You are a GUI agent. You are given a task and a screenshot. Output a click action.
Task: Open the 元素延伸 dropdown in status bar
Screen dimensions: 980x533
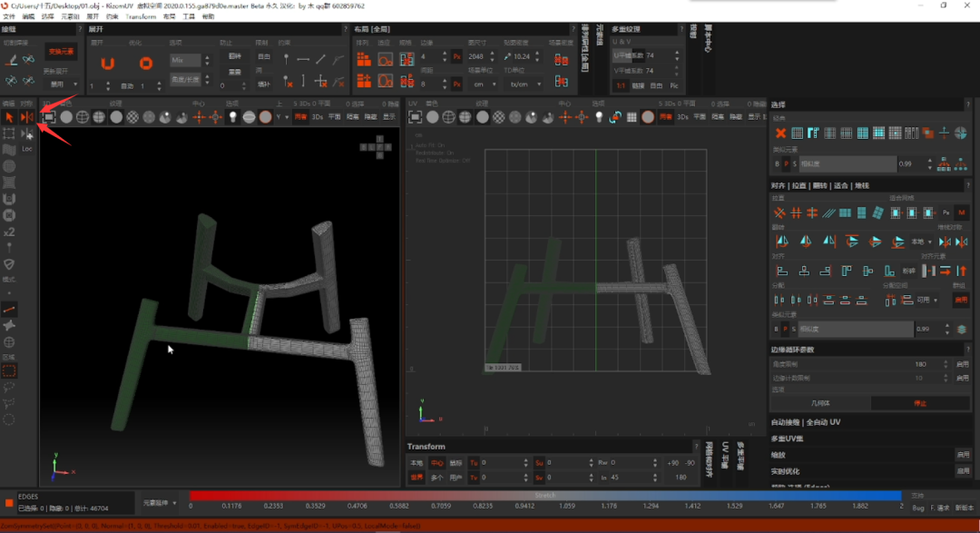tap(160, 503)
